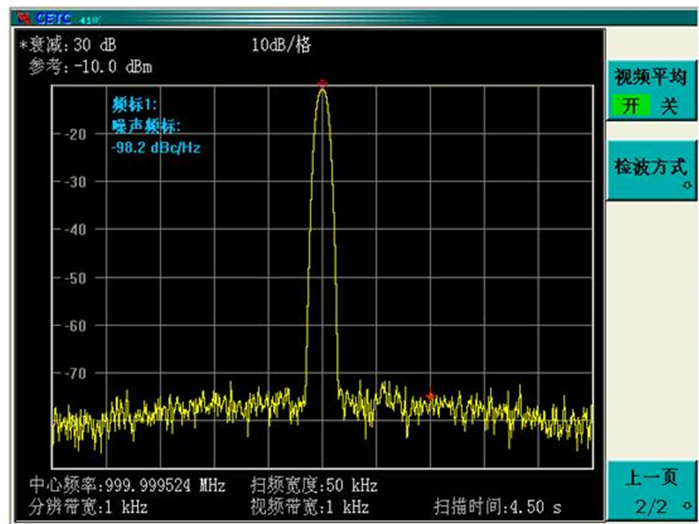Click the 参考 -10.0 dBm reference level
This screenshot has width=699, height=524.
(90, 66)
